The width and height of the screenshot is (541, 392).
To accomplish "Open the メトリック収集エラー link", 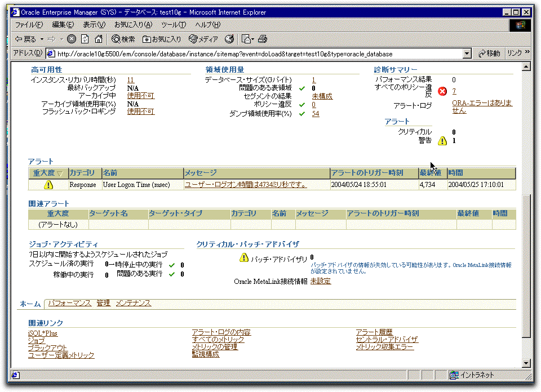I will point(385,346).
